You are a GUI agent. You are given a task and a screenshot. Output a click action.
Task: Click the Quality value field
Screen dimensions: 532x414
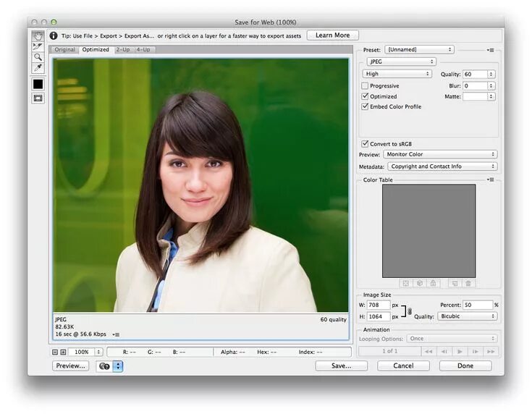click(x=475, y=74)
